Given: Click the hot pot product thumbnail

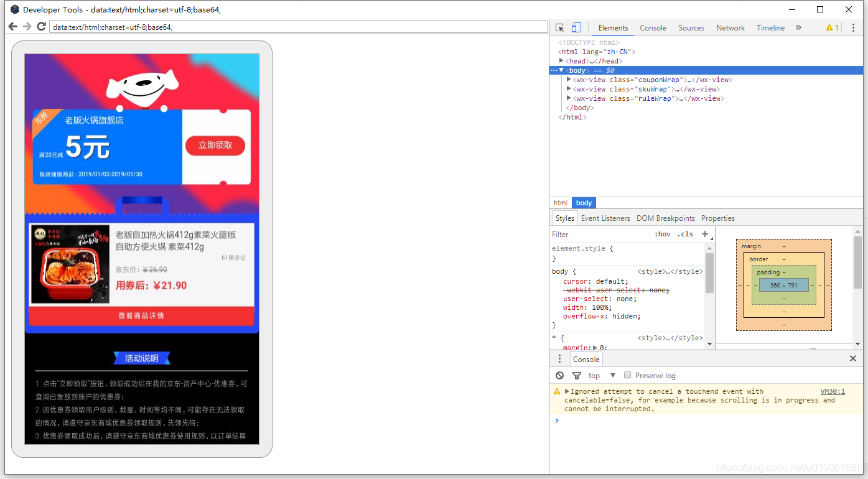Looking at the screenshot, I should coord(70,264).
